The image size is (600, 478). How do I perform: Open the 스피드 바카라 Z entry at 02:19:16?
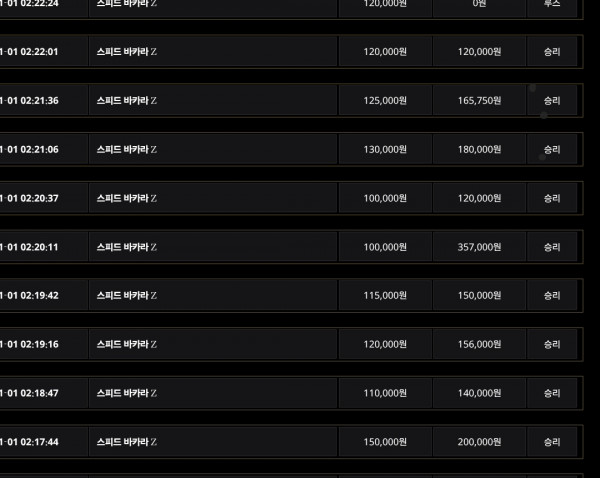(213, 344)
